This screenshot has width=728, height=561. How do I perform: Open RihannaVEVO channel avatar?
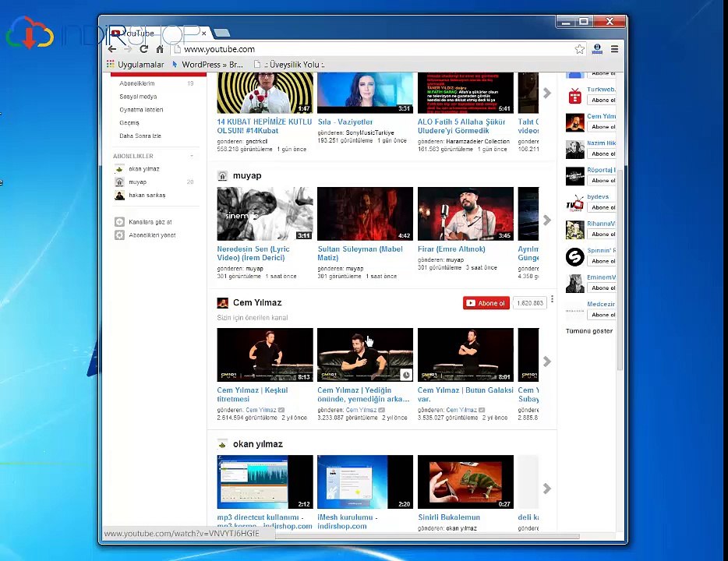[574, 230]
